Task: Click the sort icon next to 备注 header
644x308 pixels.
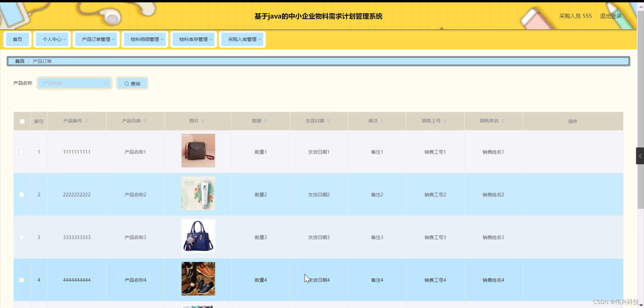Action: 382,121
